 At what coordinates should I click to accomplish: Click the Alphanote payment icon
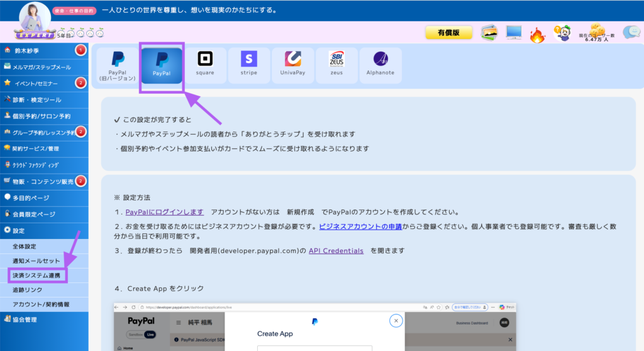(x=380, y=65)
